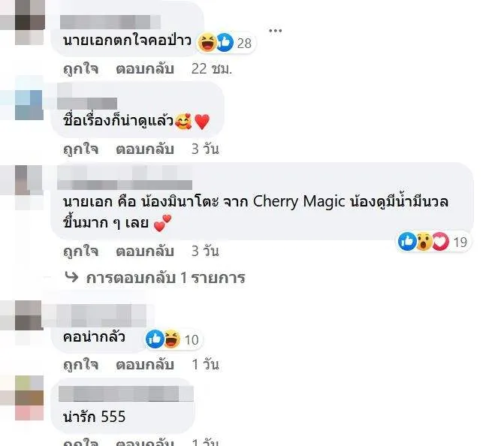504x446 pixels.
Task: Open the reaction count 19 list
Action: pyautogui.click(x=460, y=242)
